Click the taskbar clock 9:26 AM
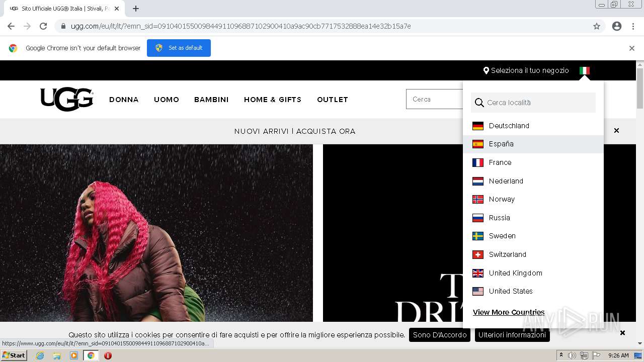Viewport: 644px width, 362px height. (x=618, y=355)
